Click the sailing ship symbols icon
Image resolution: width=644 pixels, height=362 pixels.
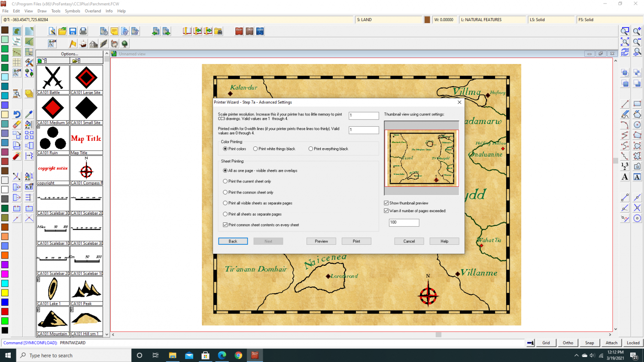tap(83, 44)
